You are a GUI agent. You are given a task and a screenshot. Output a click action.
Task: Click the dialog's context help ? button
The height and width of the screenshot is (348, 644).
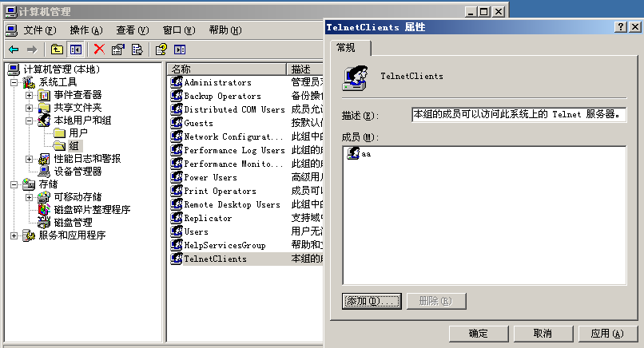621,27
